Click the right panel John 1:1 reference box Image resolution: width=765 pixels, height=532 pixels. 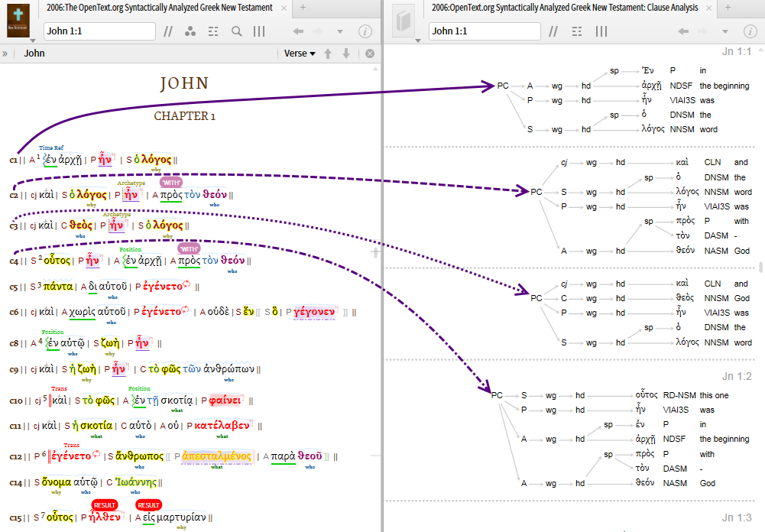coord(485,31)
